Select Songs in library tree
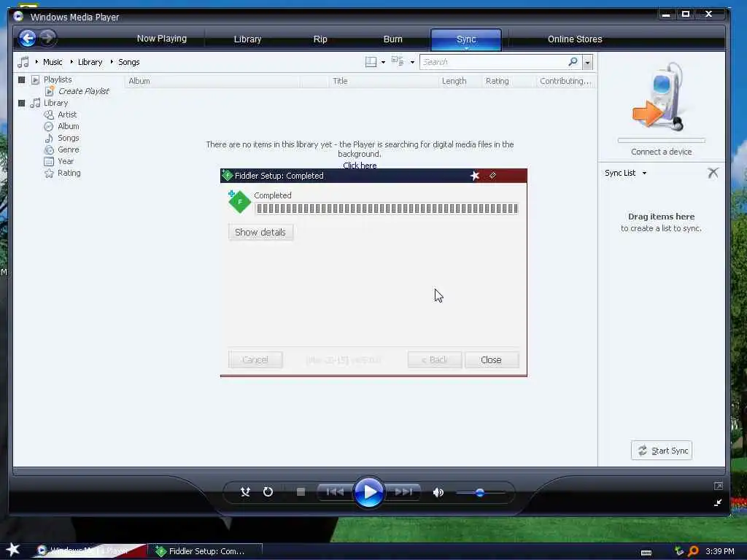Viewport: 747px width, 560px height. click(x=68, y=138)
